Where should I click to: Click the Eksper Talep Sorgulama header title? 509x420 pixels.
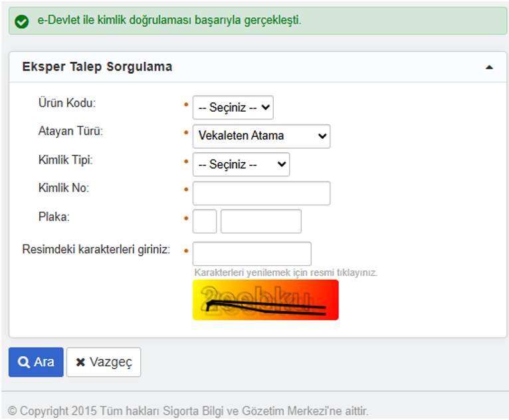point(97,67)
